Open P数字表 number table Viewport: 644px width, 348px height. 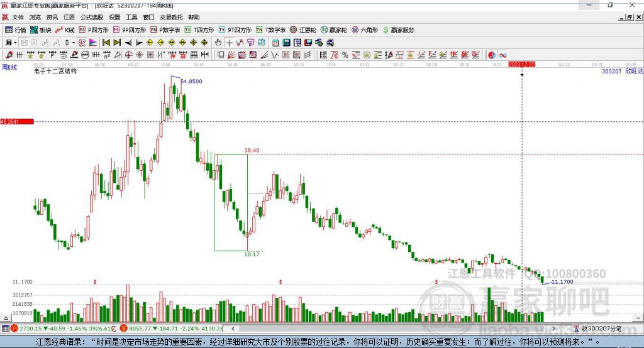click(x=165, y=30)
